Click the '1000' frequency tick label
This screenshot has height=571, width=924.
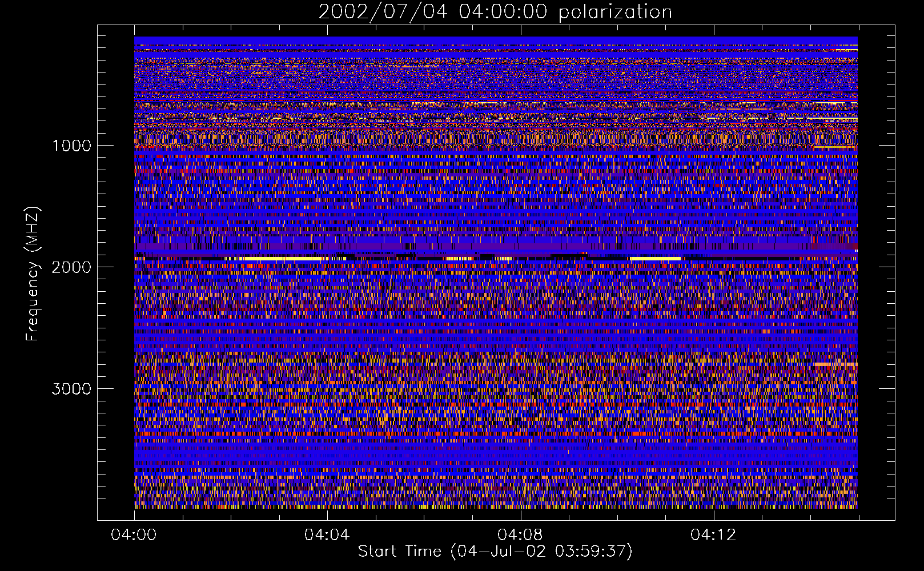point(72,146)
